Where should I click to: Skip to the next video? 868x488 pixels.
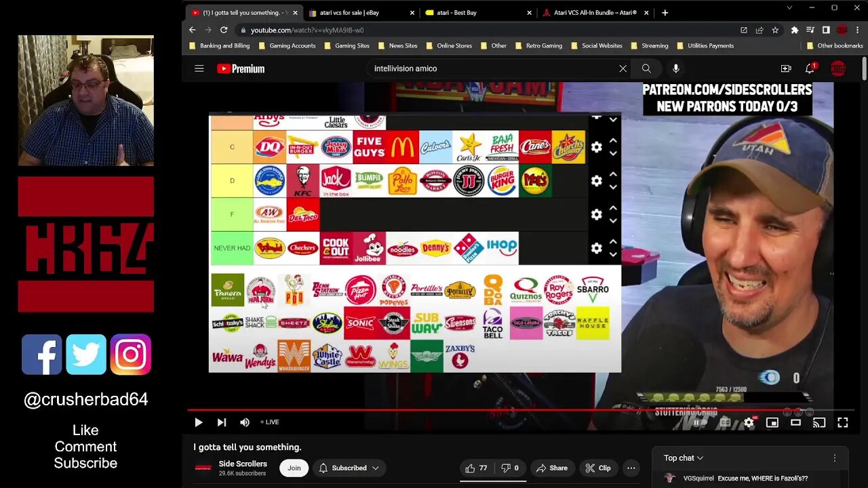click(221, 422)
